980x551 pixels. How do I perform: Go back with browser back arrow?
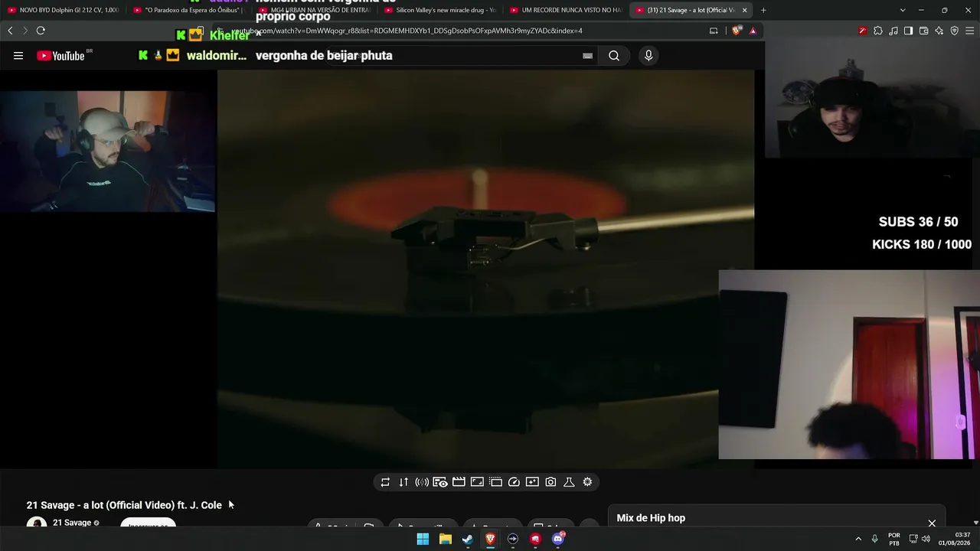10,31
